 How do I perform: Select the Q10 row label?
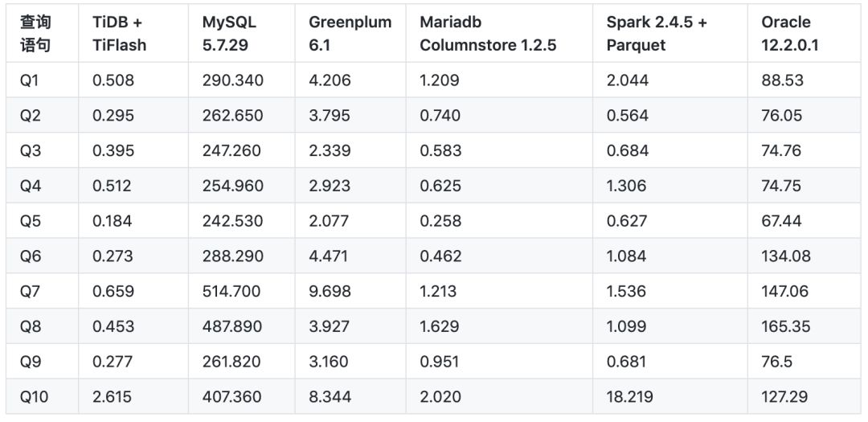coord(34,397)
